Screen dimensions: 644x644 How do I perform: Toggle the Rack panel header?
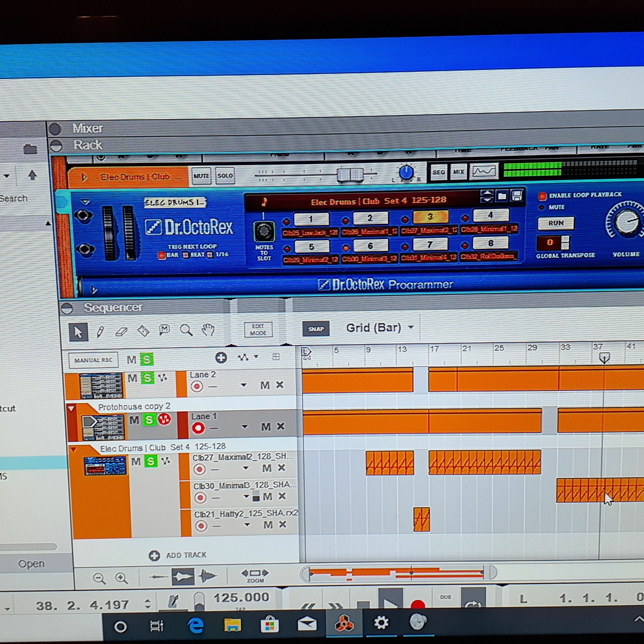point(88,145)
